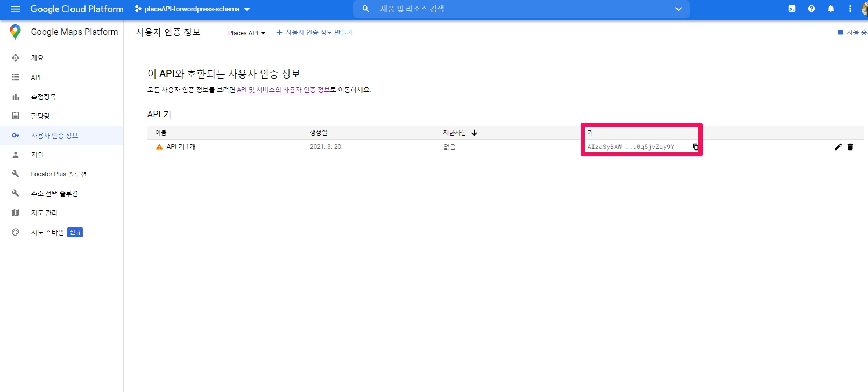Image resolution: width=868 pixels, height=392 pixels.
Task: Click the 신규 badge next to 지도 스타일
Action: (75, 232)
